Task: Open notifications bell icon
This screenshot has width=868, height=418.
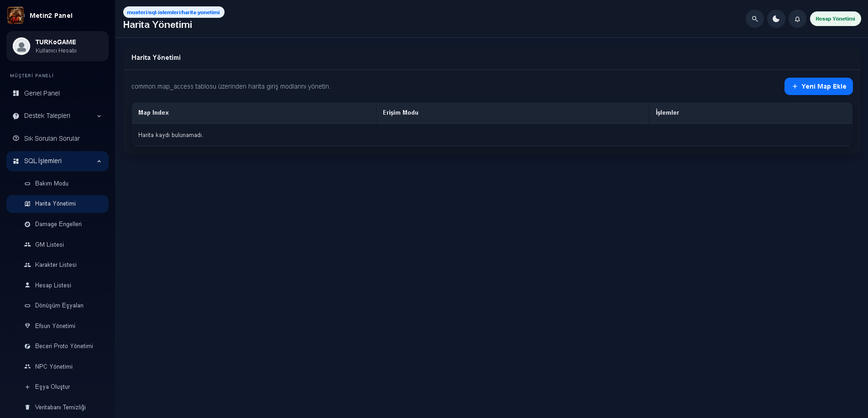Action: click(x=797, y=19)
